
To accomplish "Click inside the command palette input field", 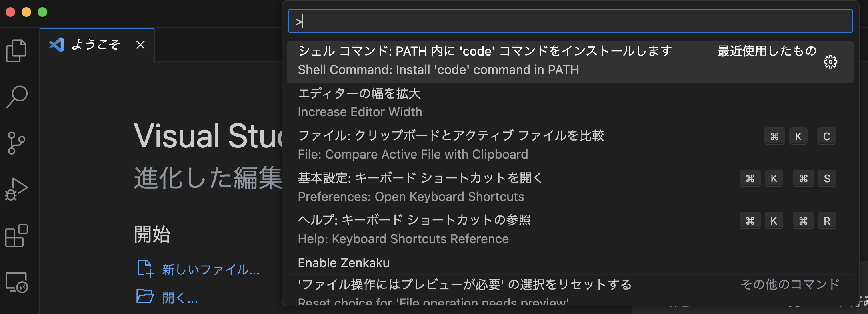I will point(568,21).
